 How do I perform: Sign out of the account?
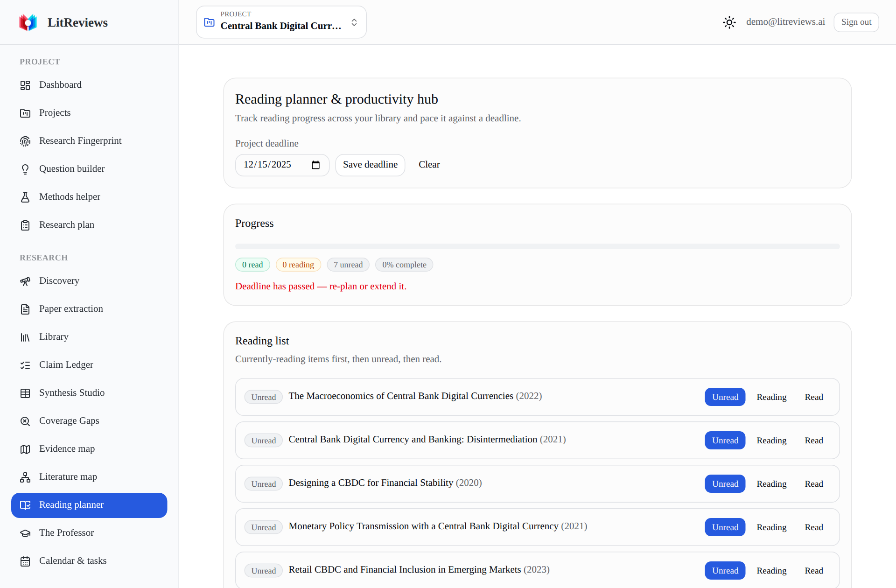pyautogui.click(x=856, y=22)
